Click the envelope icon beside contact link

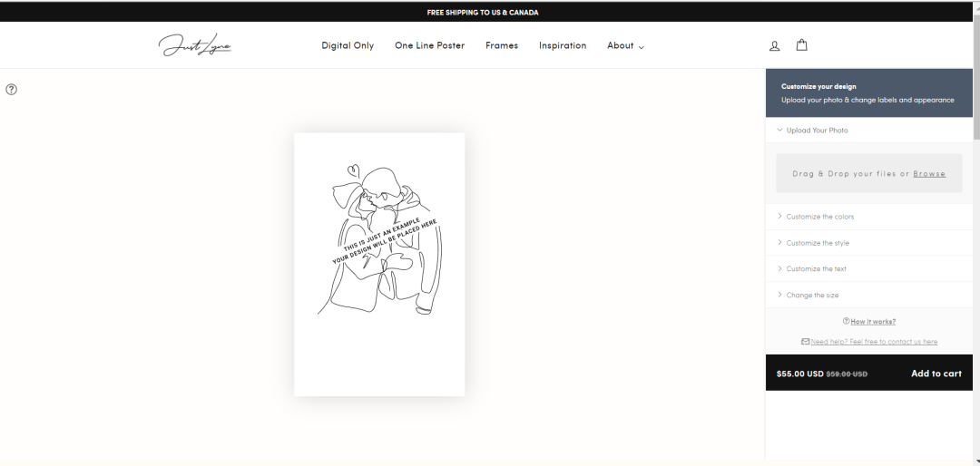coord(805,342)
